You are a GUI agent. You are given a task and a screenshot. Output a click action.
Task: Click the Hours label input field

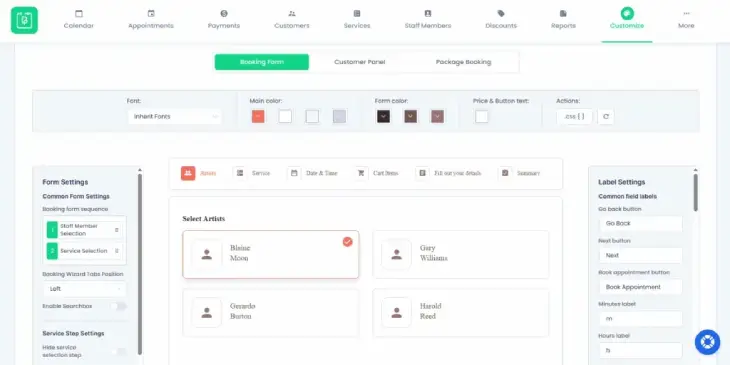[640, 350]
